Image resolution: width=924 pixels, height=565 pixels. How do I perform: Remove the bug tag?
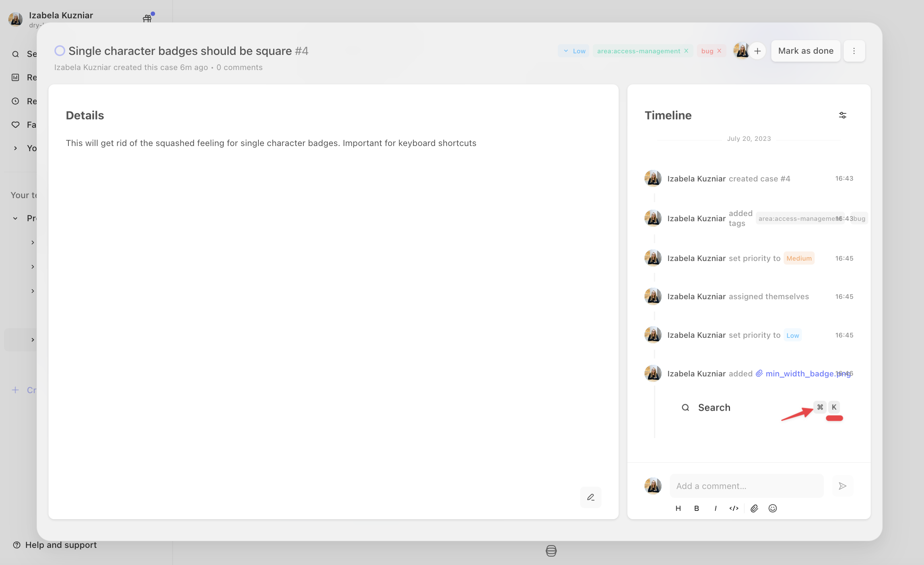[x=719, y=51]
